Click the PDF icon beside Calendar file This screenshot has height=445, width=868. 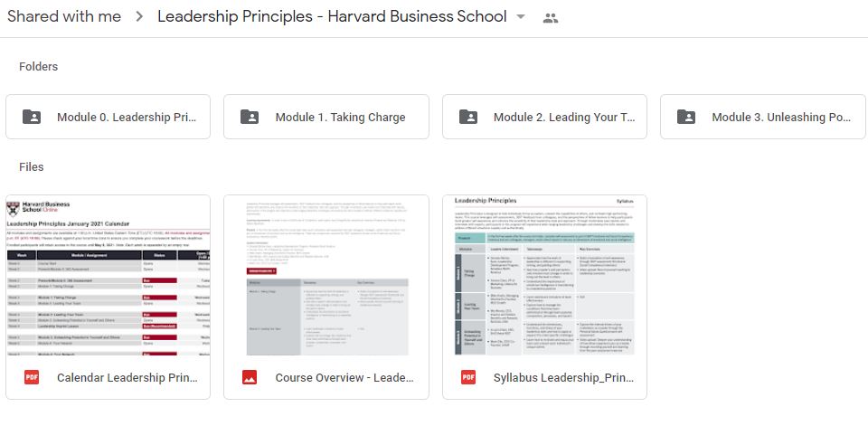pos(32,377)
